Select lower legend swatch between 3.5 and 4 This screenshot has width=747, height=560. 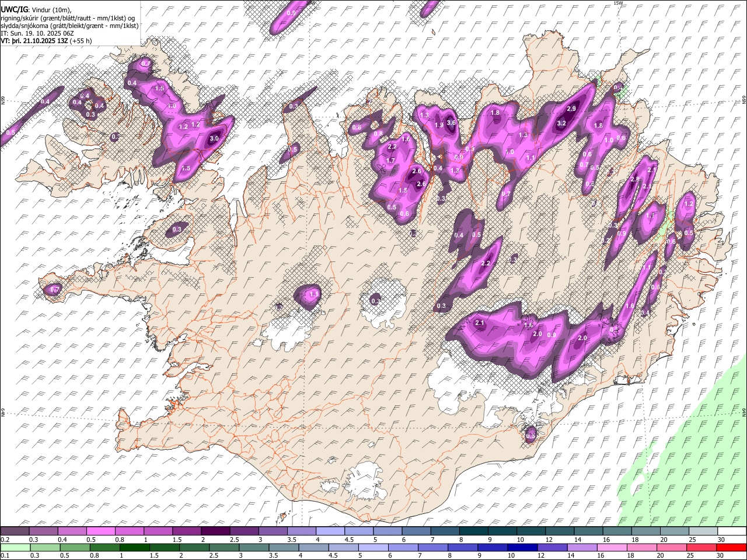[x=285, y=547]
